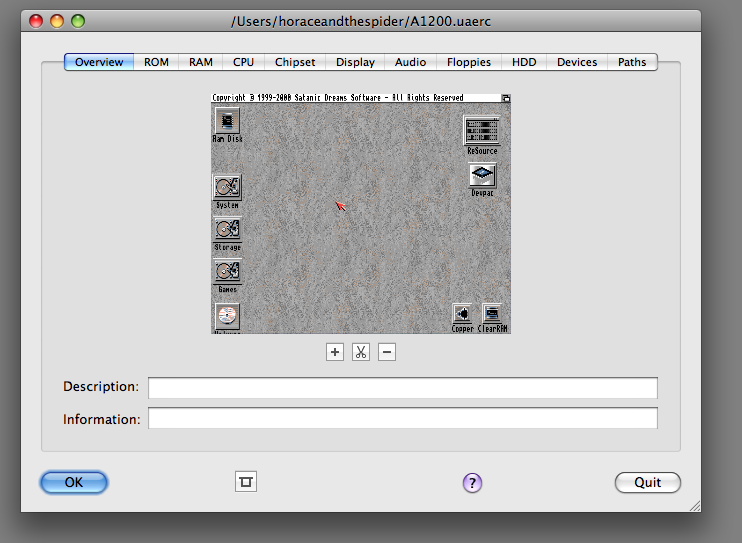Image resolution: width=742 pixels, height=543 pixels.
Task: Click the red close window button
Action: click(36, 21)
